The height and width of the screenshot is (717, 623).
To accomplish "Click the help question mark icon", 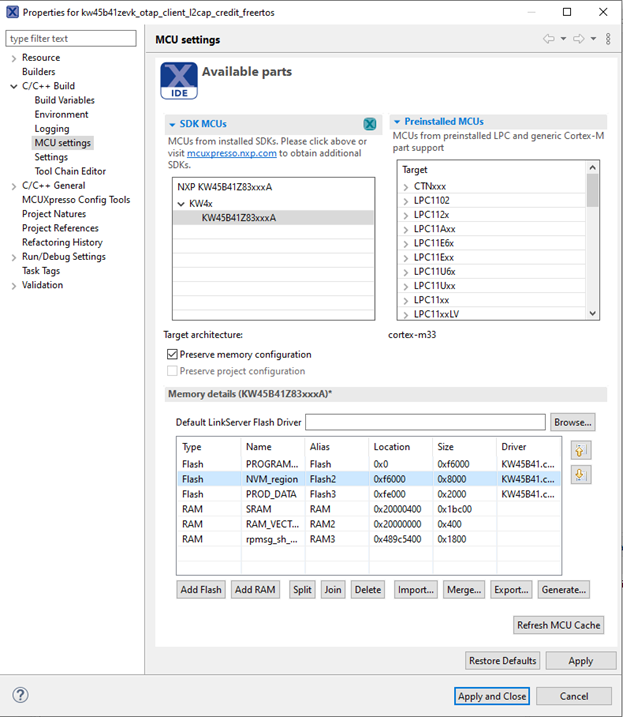I will point(21,695).
